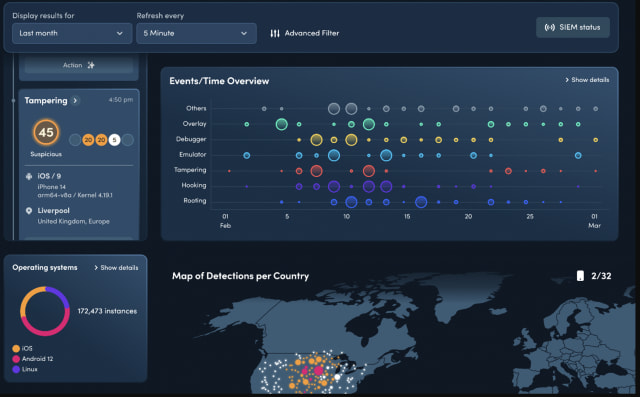
Task: Click the 'Liverpool' location text
Action: point(53,211)
